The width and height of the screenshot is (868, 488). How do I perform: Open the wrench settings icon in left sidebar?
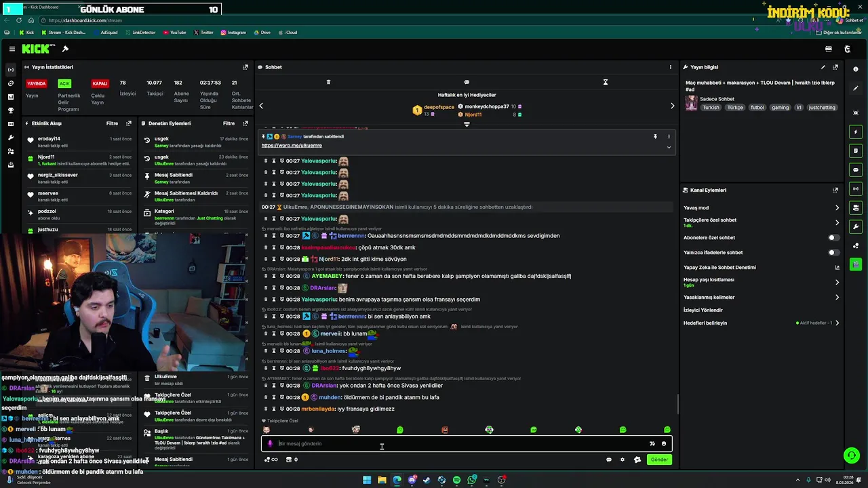coord(10,138)
